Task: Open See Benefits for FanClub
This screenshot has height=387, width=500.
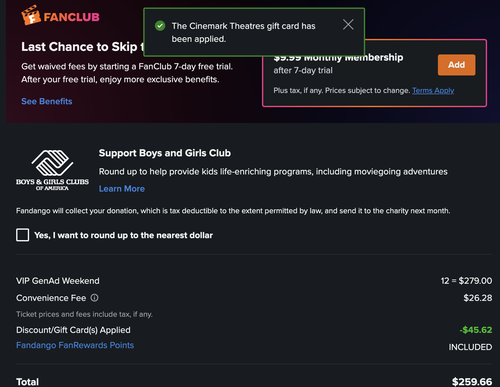Action: tap(47, 101)
